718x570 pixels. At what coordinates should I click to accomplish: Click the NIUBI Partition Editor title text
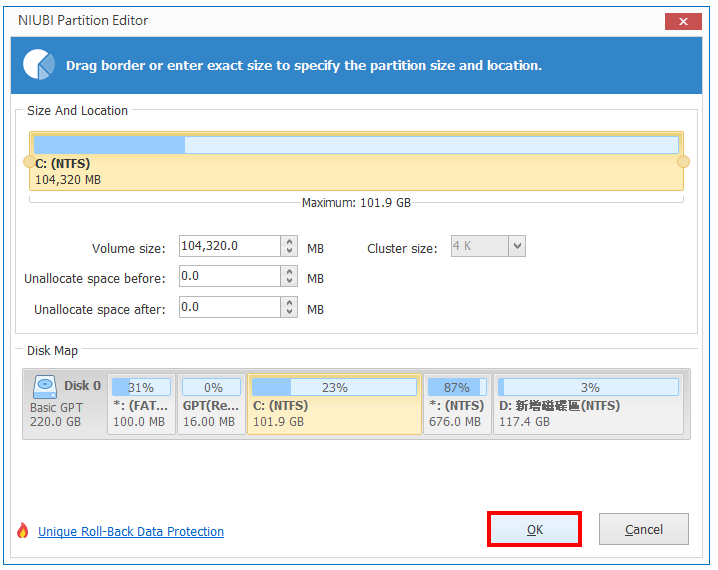click(x=83, y=21)
